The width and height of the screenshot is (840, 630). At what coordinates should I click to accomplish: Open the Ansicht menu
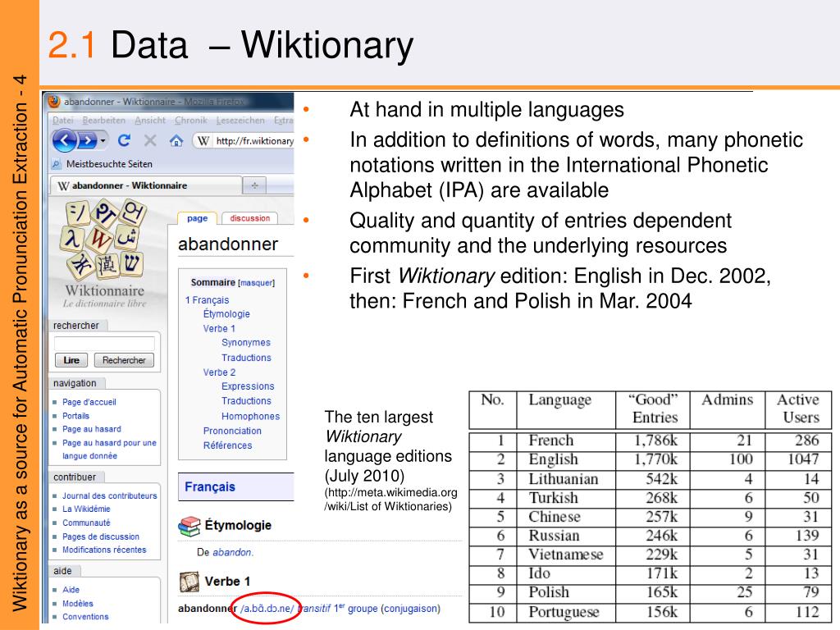pyautogui.click(x=150, y=121)
